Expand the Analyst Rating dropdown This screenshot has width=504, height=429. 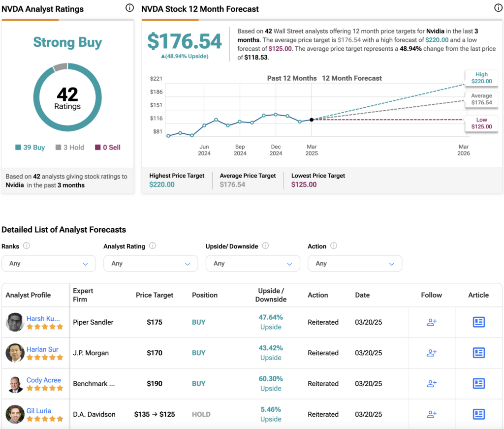pos(151,264)
